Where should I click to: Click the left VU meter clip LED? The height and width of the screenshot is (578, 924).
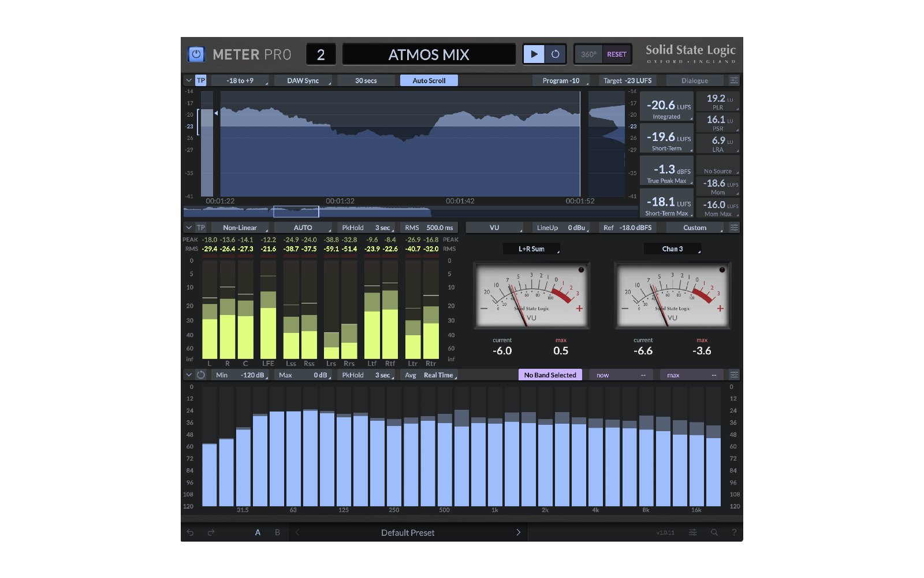581,270
